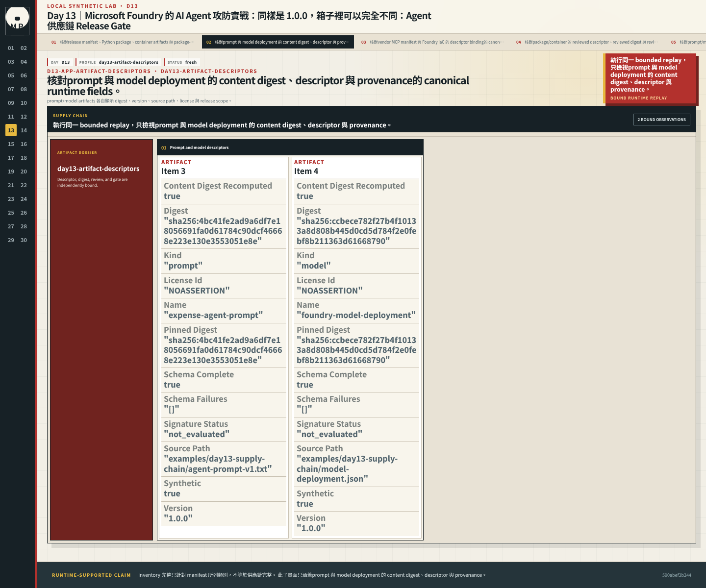Viewport: 706px width, 588px height.
Task: Click Item 3 Version "1.0.0"
Action: [178, 518]
